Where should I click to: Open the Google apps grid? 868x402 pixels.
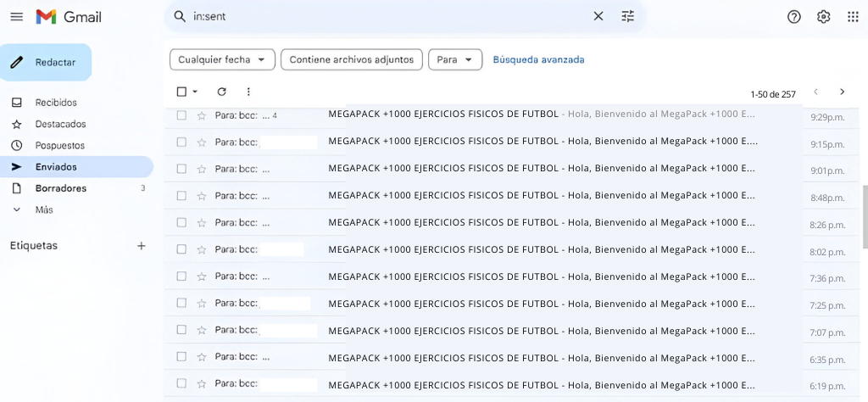pyautogui.click(x=853, y=17)
